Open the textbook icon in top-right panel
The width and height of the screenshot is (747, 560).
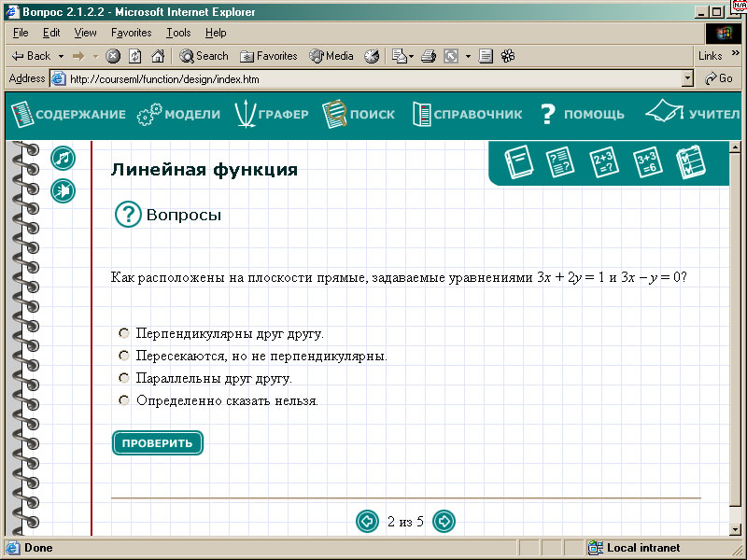517,163
